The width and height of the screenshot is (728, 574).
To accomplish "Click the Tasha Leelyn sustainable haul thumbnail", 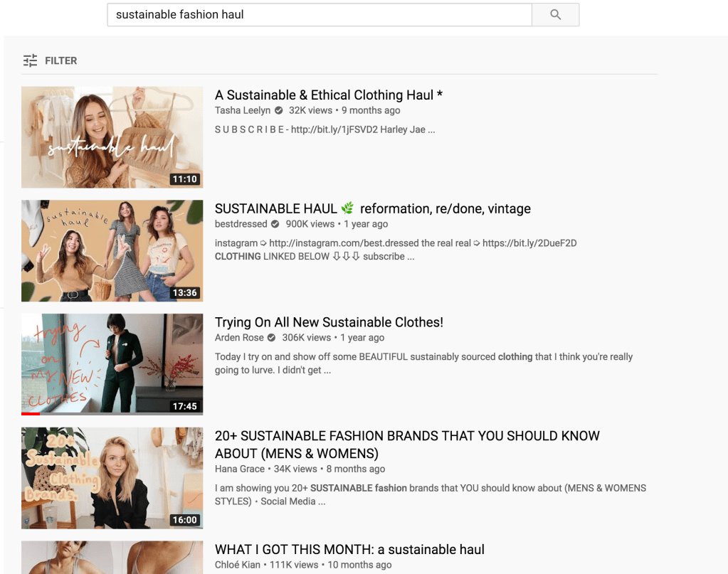I will click(x=112, y=137).
